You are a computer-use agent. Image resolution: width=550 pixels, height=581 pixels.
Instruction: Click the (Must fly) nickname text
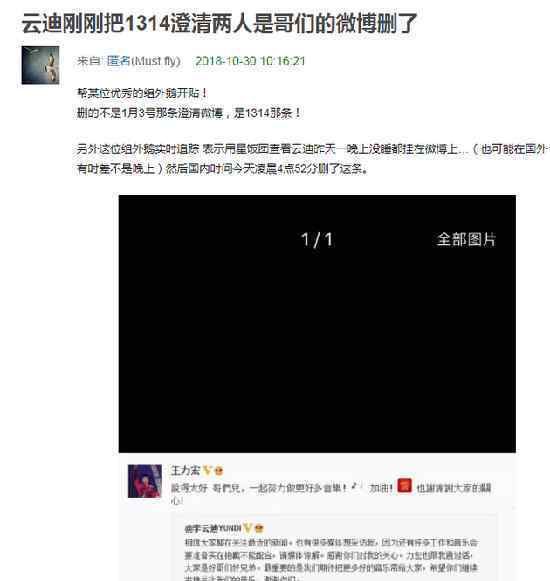pyautogui.click(x=156, y=61)
